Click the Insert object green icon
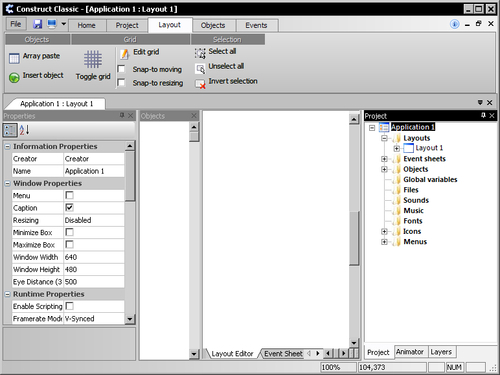 14,78
